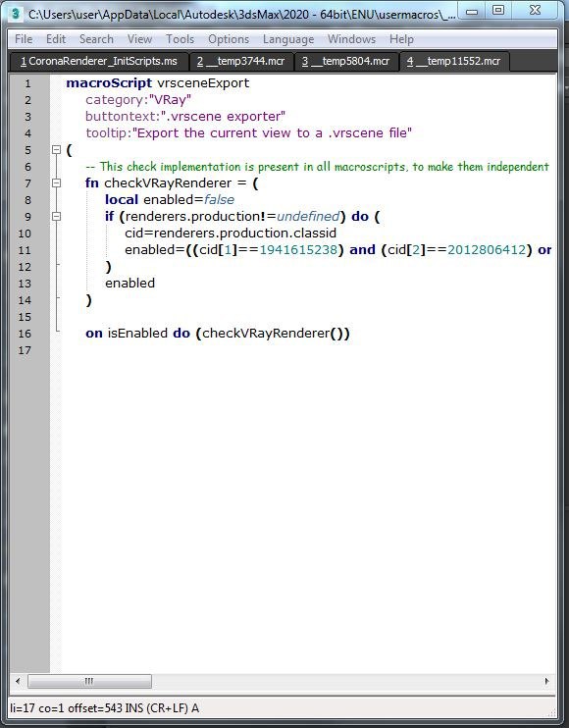The image size is (569, 728).
Task: Open the View menu
Action: click(x=139, y=39)
